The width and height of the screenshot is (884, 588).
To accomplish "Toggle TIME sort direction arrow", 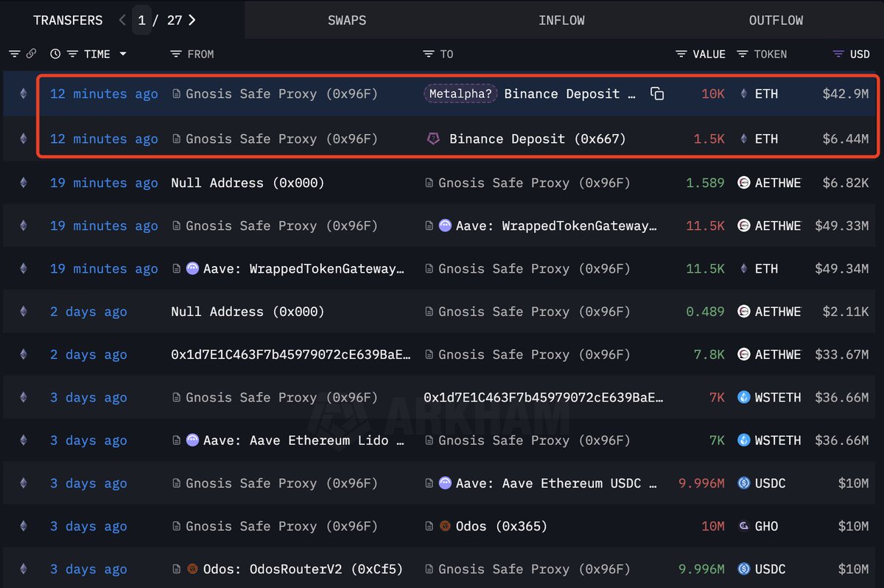I will point(123,54).
